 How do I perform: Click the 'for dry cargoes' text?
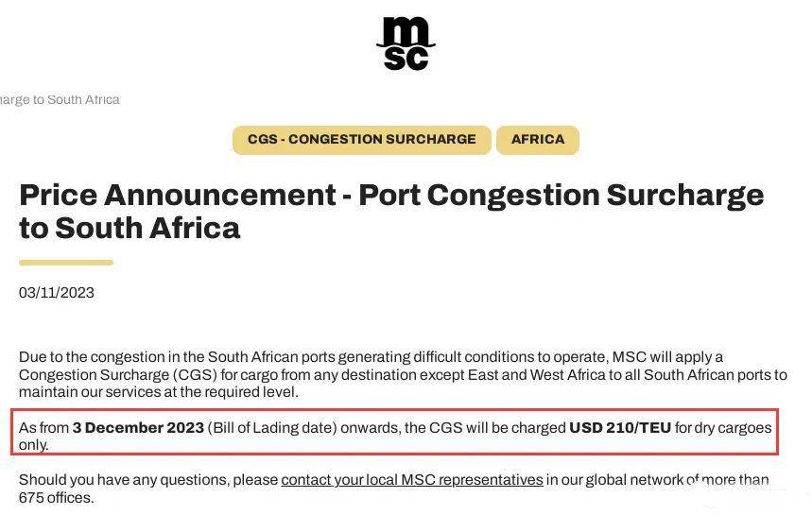(x=723, y=427)
